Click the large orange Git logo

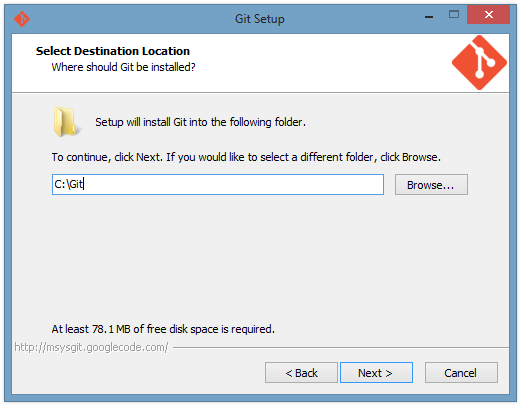click(479, 63)
